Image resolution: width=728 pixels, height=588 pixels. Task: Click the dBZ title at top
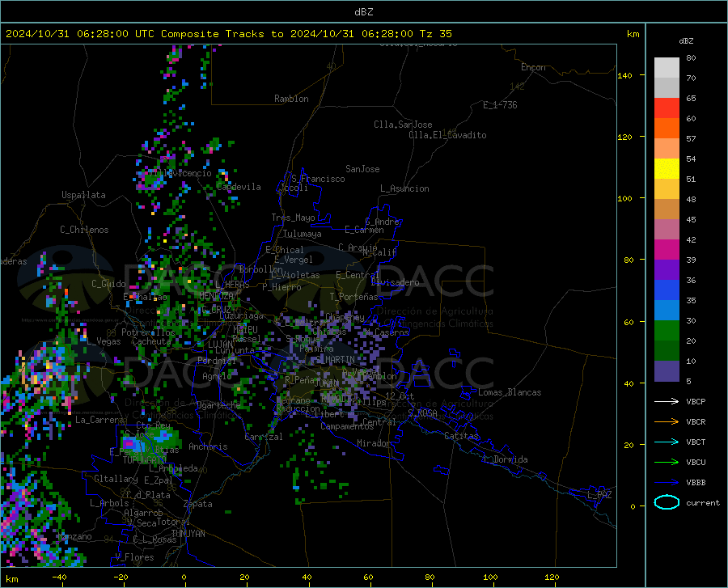pyautogui.click(x=363, y=12)
